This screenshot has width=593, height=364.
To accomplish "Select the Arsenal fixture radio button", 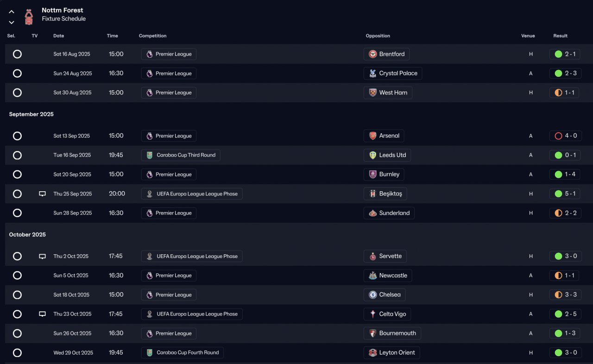I will point(17,136).
